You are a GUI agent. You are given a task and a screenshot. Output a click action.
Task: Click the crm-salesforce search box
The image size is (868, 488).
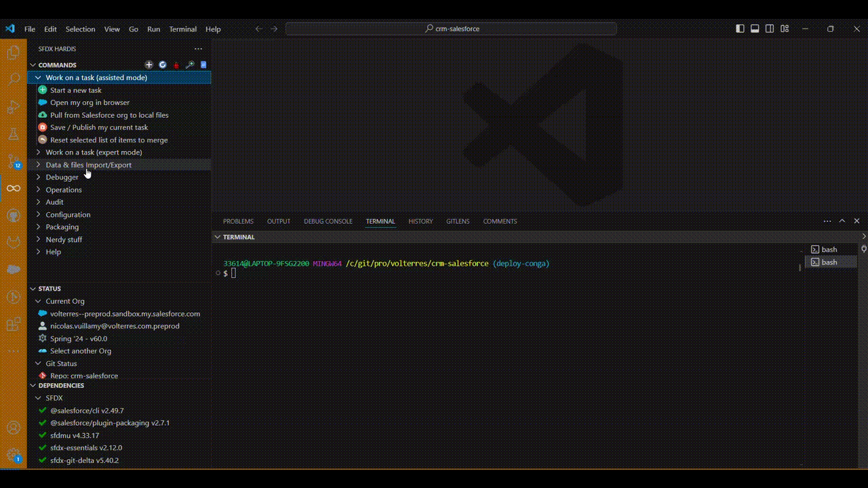pos(451,28)
